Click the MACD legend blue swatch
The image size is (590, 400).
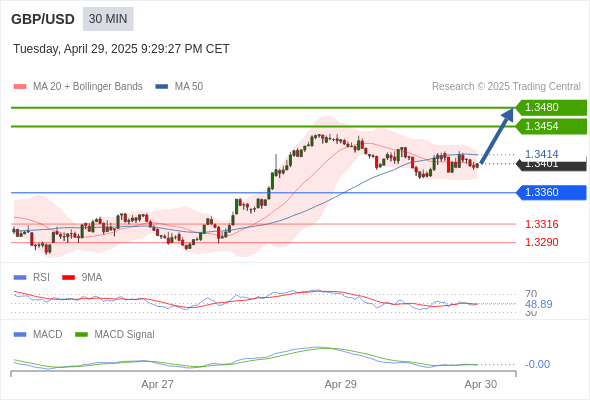coord(20,335)
